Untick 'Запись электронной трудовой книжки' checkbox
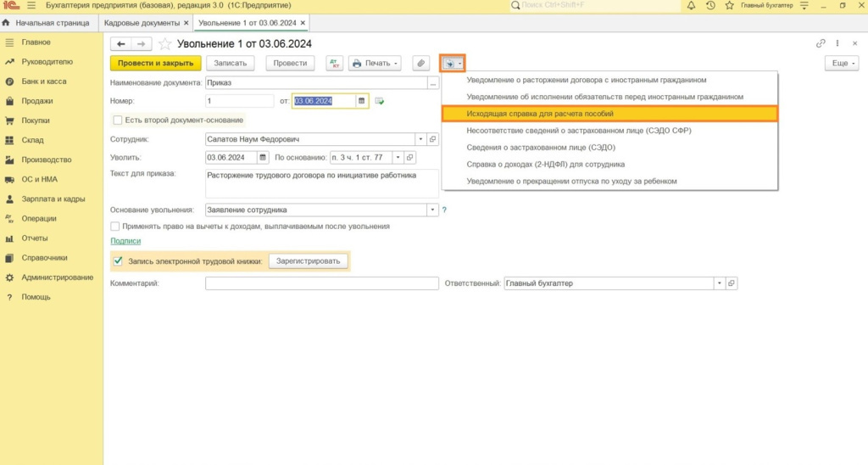 (118, 261)
